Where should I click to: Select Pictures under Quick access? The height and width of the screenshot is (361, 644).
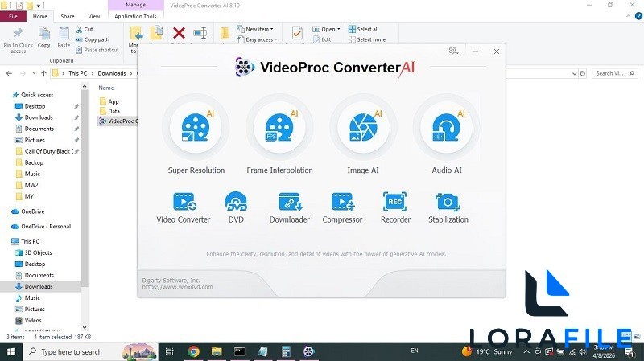[35, 140]
